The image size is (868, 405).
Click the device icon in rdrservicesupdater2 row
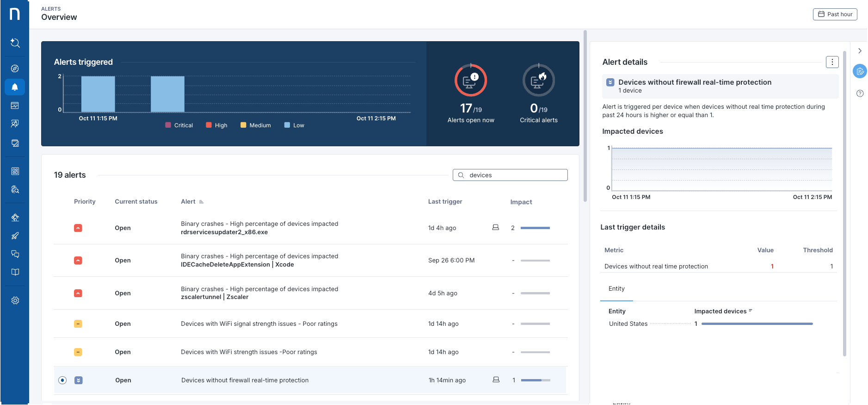point(495,228)
